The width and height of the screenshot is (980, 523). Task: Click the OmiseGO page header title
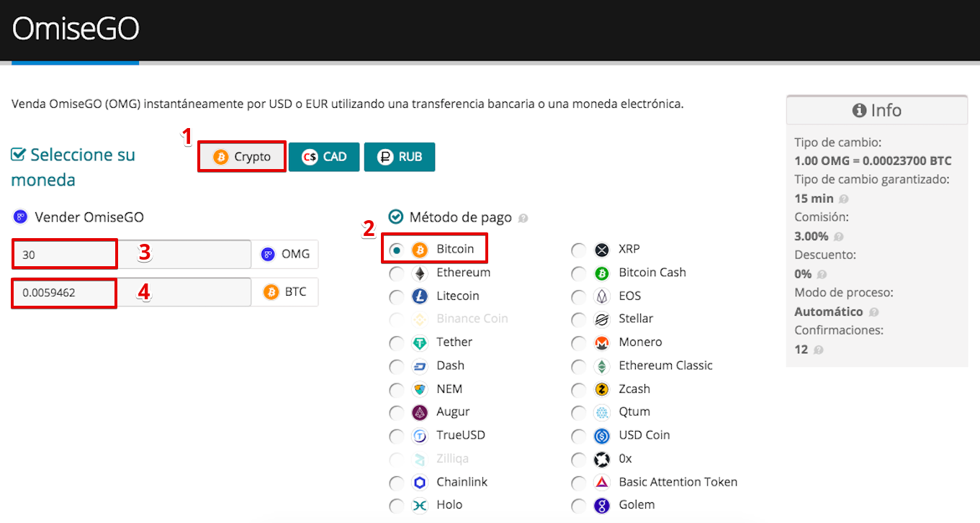pyautogui.click(x=76, y=28)
